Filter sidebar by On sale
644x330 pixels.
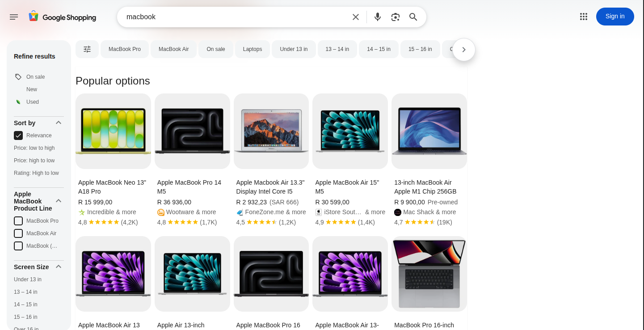(35, 77)
